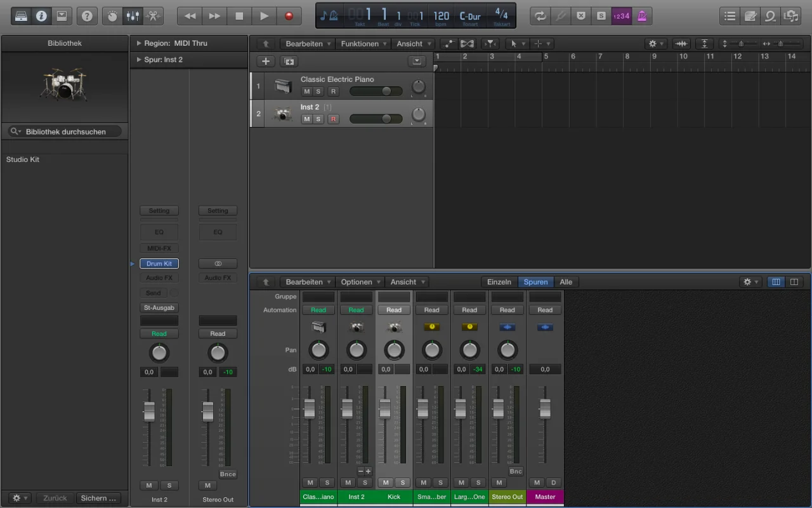
Task: Switch mixer view to Alle tab
Action: [x=566, y=282]
